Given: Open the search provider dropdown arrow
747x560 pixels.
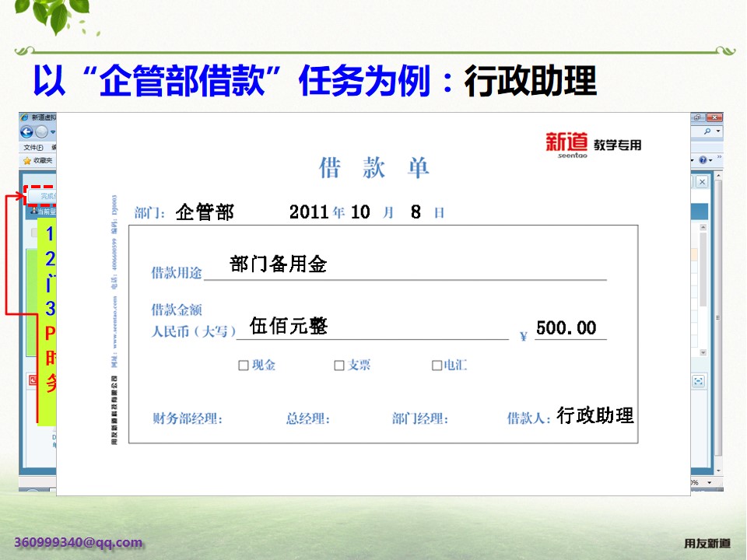Looking at the screenshot, I should (x=718, y=131).
